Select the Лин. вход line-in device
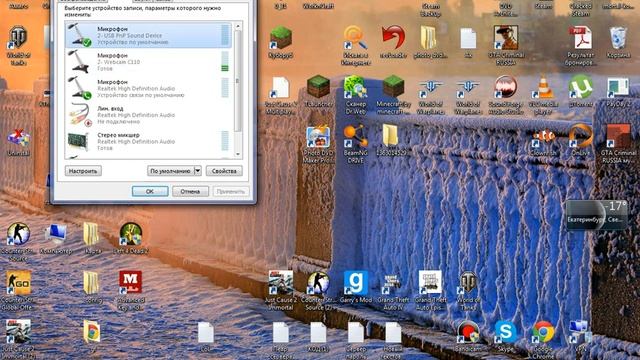 (148, 115)
